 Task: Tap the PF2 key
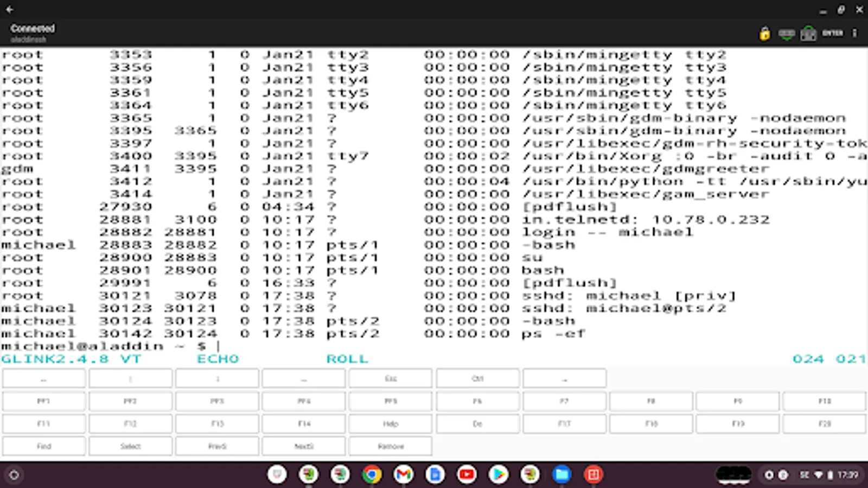[130, 401]
